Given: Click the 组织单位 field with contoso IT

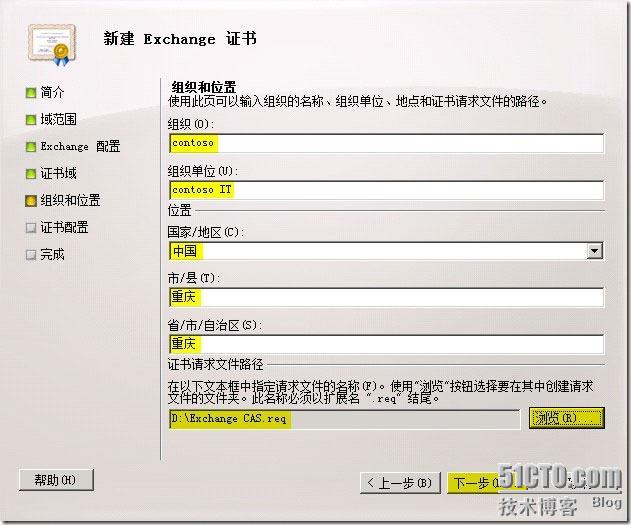Looking at the screenshot, I should pos(386,190).
